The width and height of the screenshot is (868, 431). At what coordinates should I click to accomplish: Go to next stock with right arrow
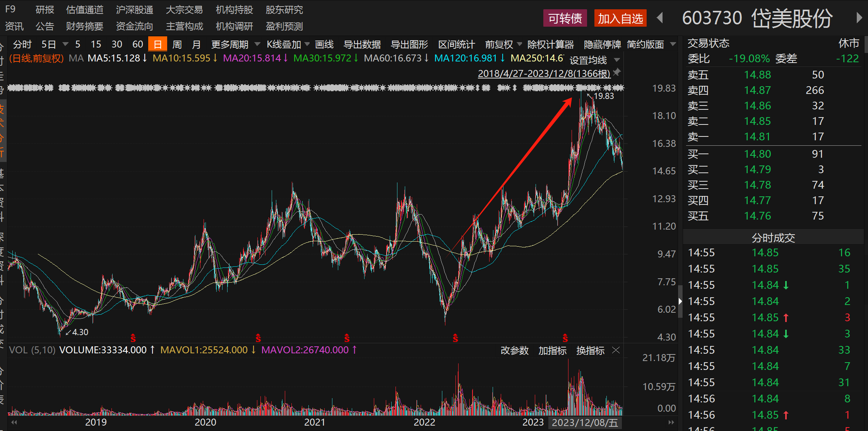(x=859, y=18)
